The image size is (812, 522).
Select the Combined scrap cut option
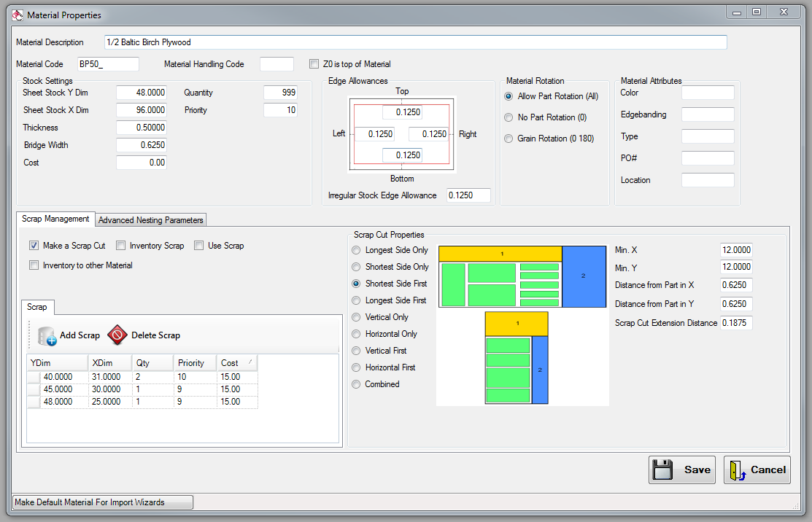coord(356,384)
